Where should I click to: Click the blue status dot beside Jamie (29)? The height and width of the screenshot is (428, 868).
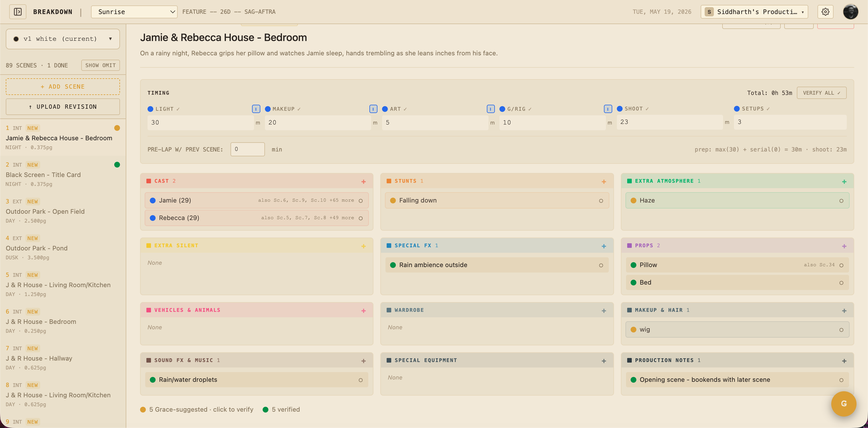click(153, 200)
